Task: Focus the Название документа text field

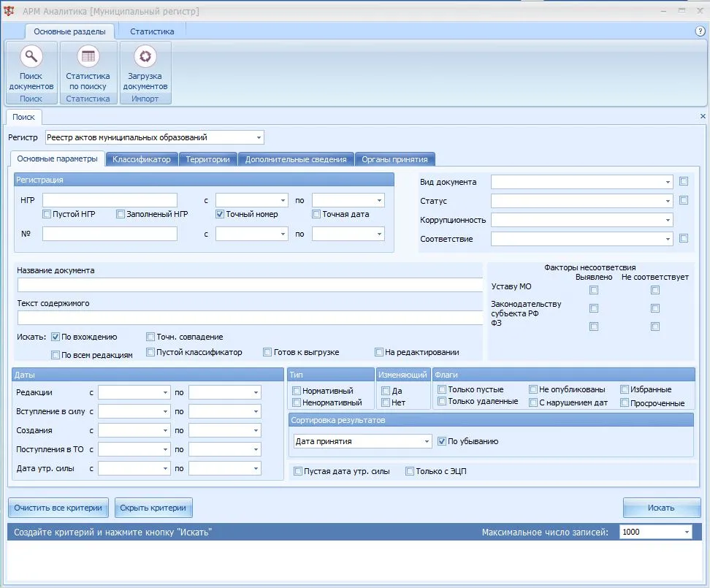Action: [x=250, y=285]
